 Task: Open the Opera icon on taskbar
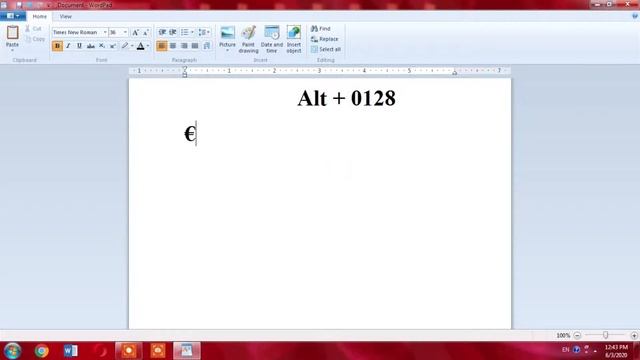[100, 351]
